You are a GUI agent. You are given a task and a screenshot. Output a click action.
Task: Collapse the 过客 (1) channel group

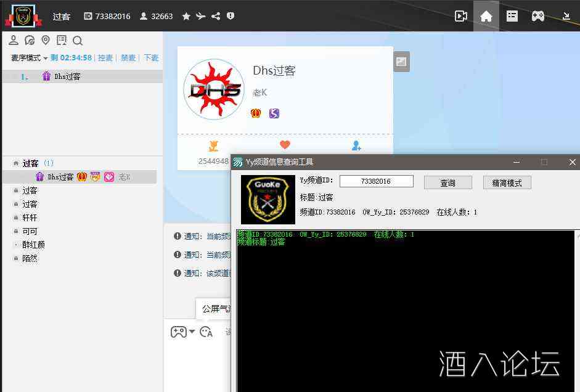tap(16, 163)
